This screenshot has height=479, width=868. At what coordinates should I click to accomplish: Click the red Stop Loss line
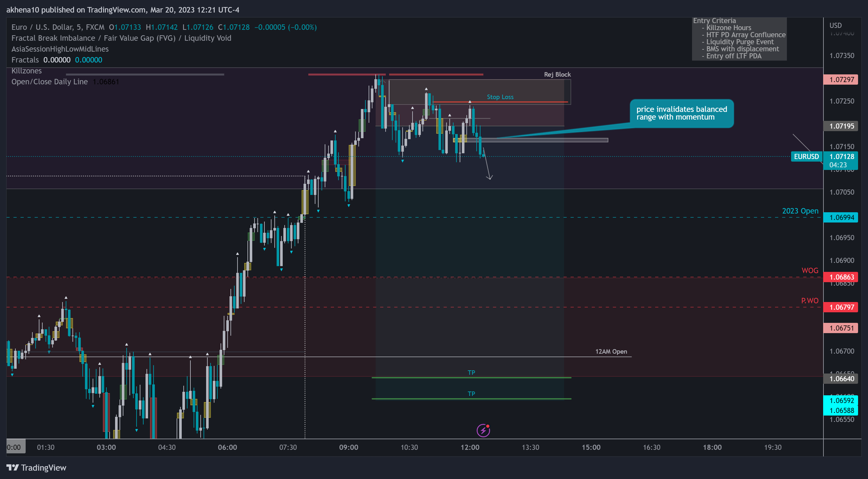click(x=500, y=102)
